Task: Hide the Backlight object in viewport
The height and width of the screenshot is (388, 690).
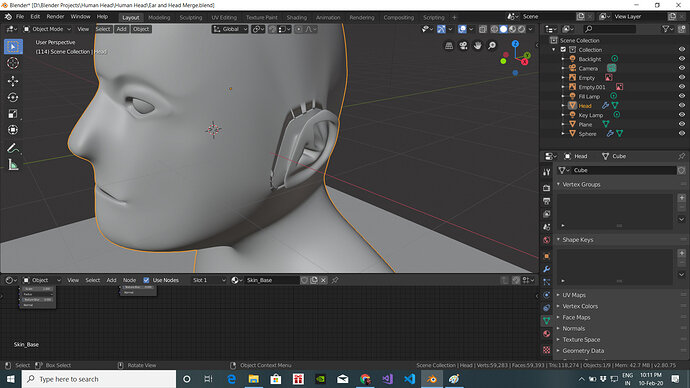Action: [682, 59]
